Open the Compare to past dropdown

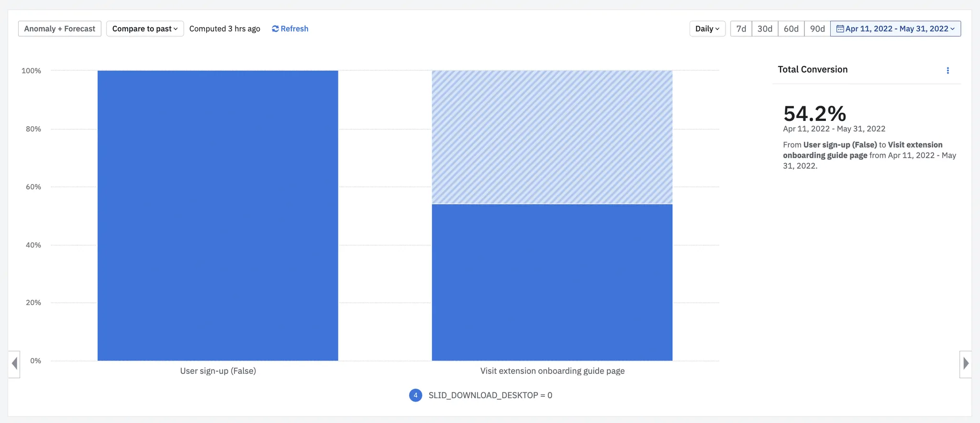(145, 29)
